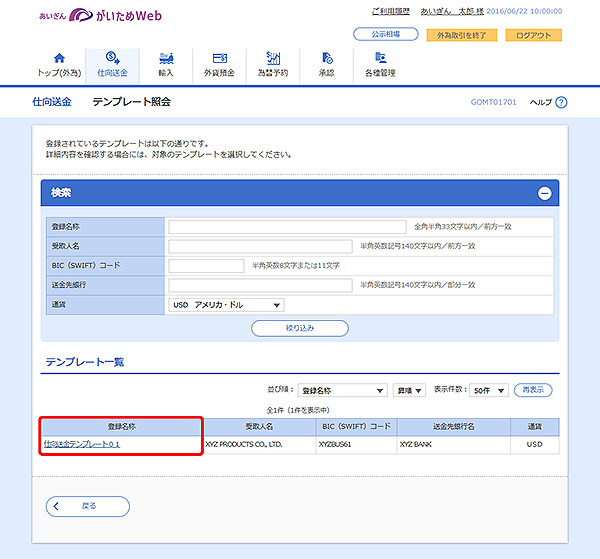The height and width of the screenshot is (559, 600).
Task: Collapse the 検索 panel with minus icon
Action: pyautogui.click(x=544, y=194)
